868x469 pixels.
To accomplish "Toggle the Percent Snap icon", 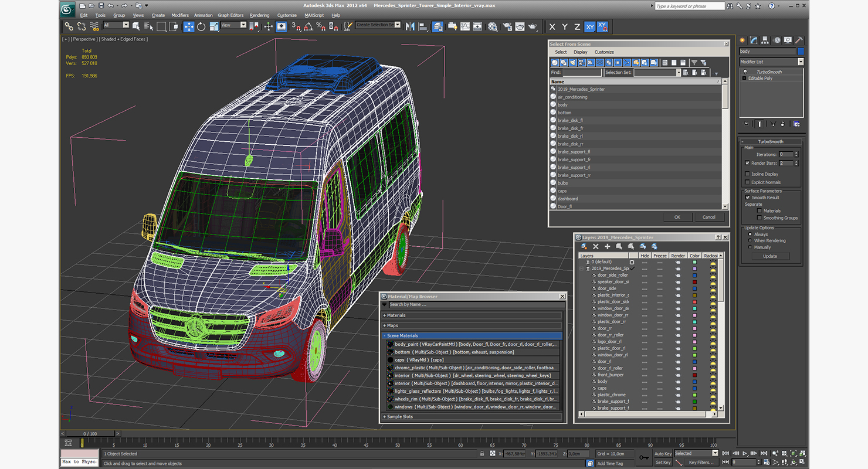I will (321, 26).
